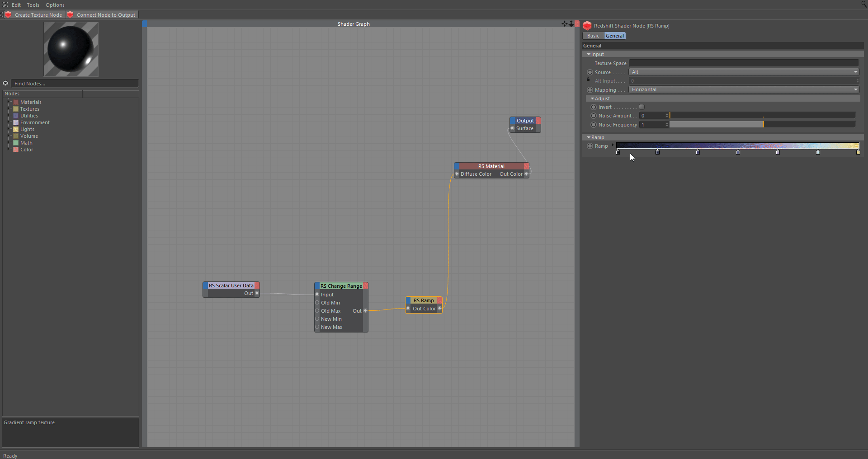This screenshot has height=459, width=868.
Task: Click the Alt Input lock icon
Action: tap(588, 80)
